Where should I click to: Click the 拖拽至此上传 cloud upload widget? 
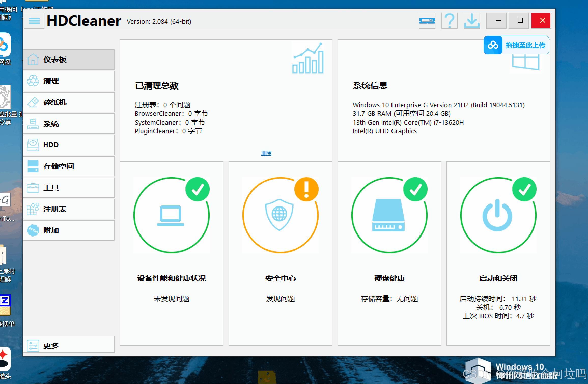coord(516,45)
